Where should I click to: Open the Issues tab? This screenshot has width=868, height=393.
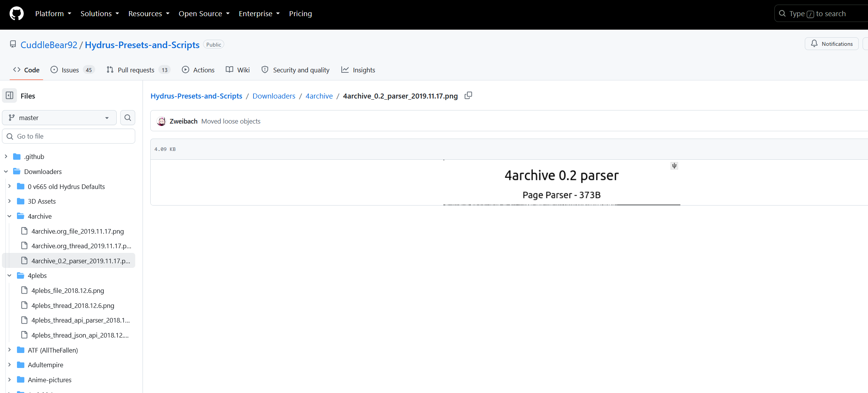click(72, 70)
